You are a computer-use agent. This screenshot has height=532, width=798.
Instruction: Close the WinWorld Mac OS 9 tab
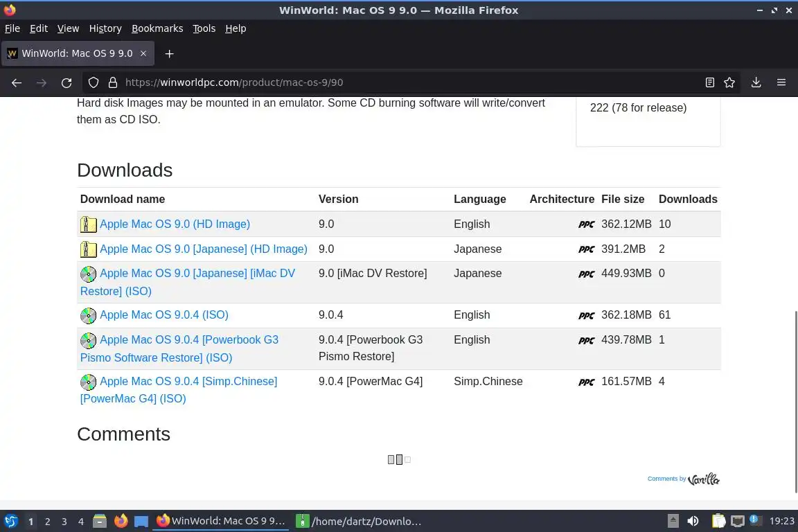pyautogui.click(x=143, y=53)
